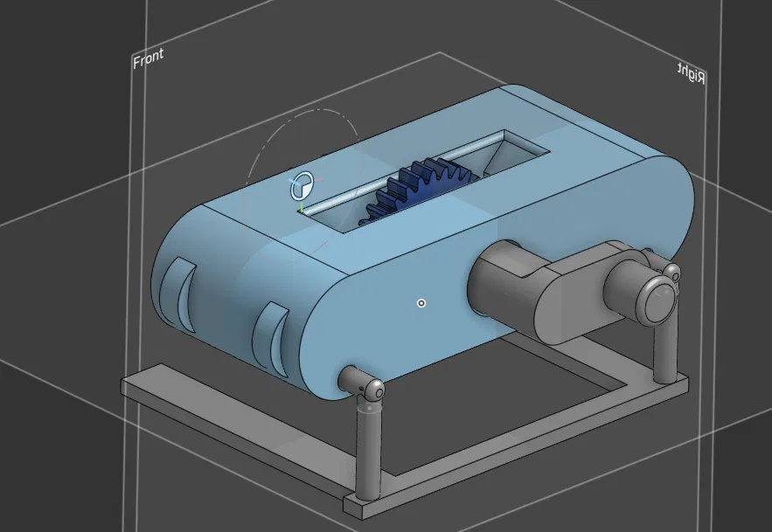772x532 pixels.
Task: Click the white circular point on housing side
Action: 421,303
